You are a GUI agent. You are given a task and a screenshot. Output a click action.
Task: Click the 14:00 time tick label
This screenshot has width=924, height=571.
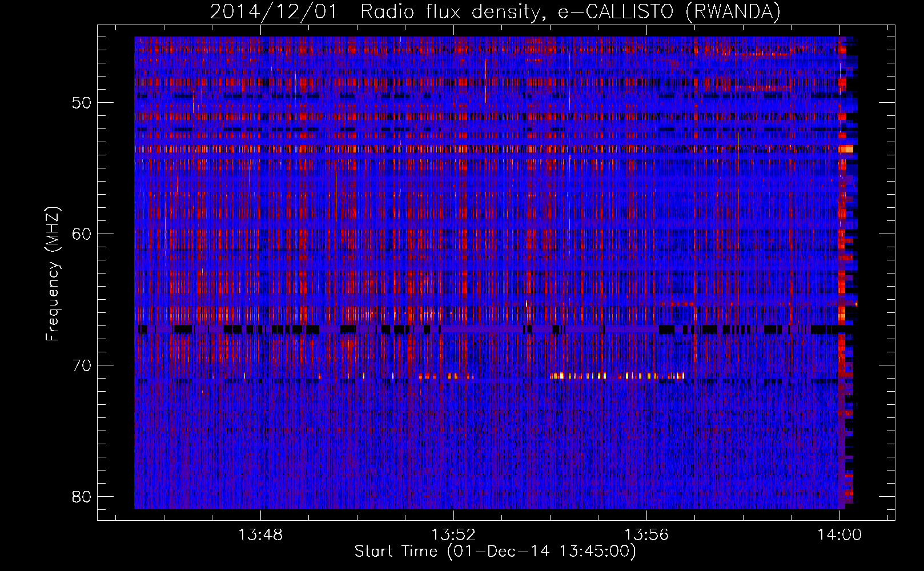(x=839, y=535)
